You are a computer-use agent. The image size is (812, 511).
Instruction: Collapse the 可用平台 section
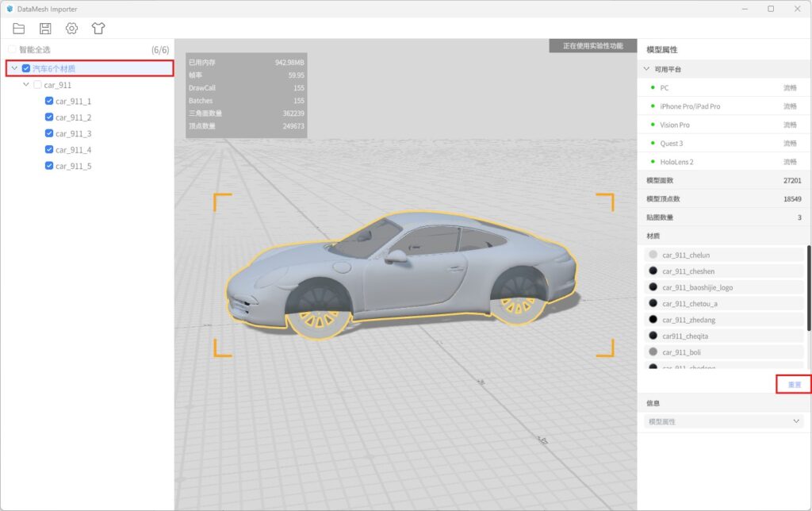(646, 69)
